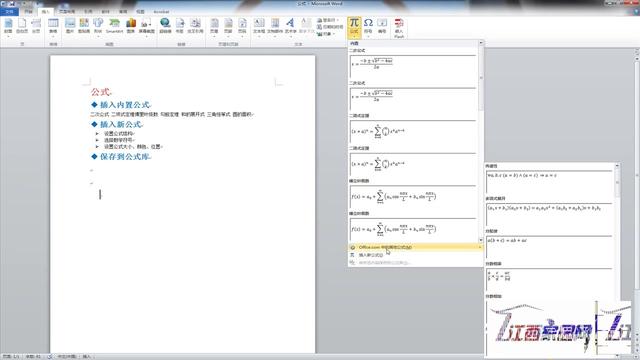Click the Equation pi button
Viewport: 640px width, 360px height.
point(354,27)
